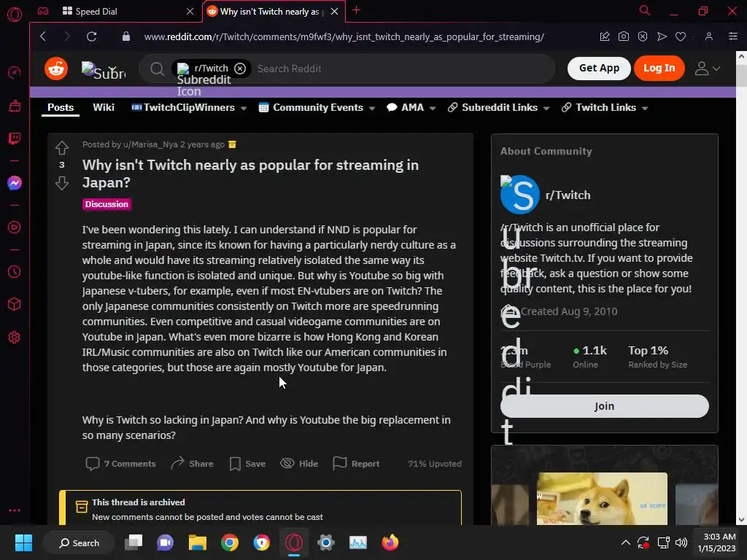
Task: Click the Log In button
Action: pos(659,68)
